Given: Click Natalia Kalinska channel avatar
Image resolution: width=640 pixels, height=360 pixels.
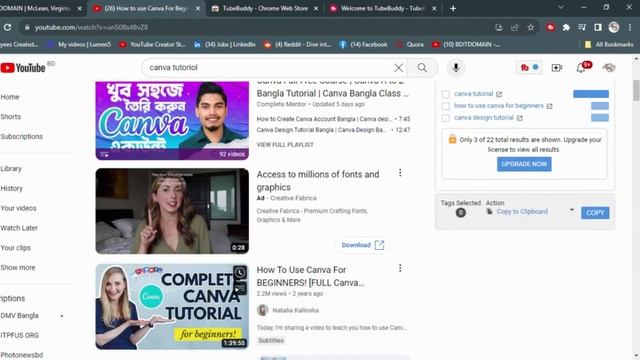Looking at the screenshot, I should [263, 310].
